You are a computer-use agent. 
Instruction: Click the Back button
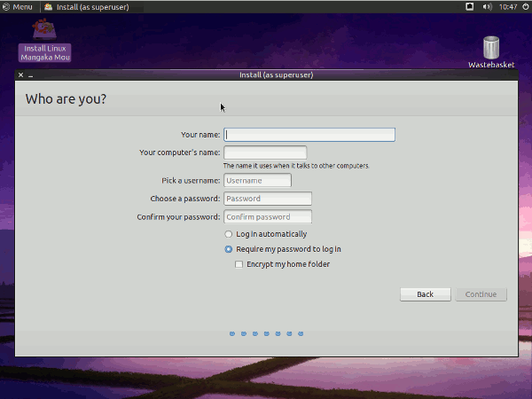[425, 294]
